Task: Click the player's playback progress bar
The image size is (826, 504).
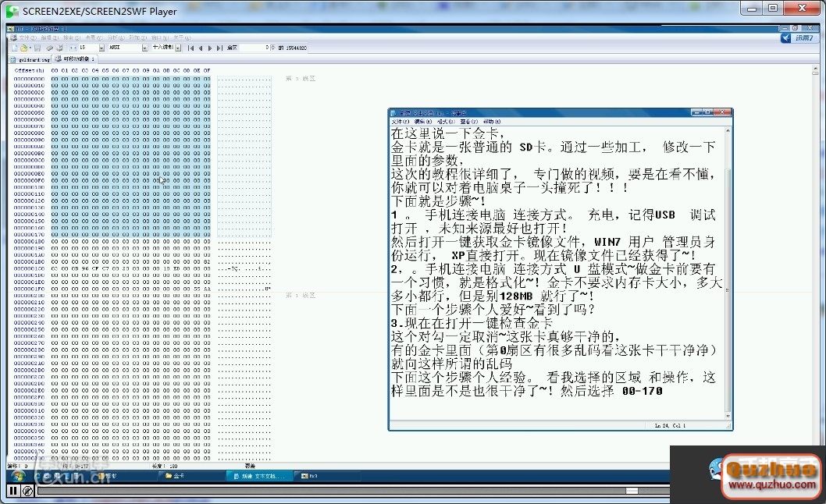Action: tap(352, 491)
